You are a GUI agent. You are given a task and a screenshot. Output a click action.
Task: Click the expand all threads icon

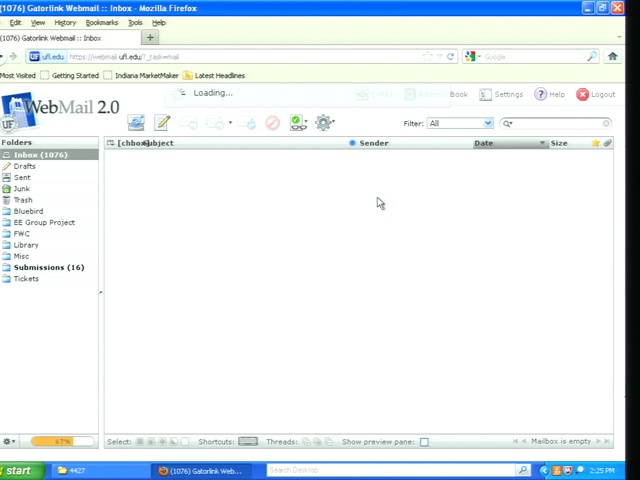[x=306, y=442]
